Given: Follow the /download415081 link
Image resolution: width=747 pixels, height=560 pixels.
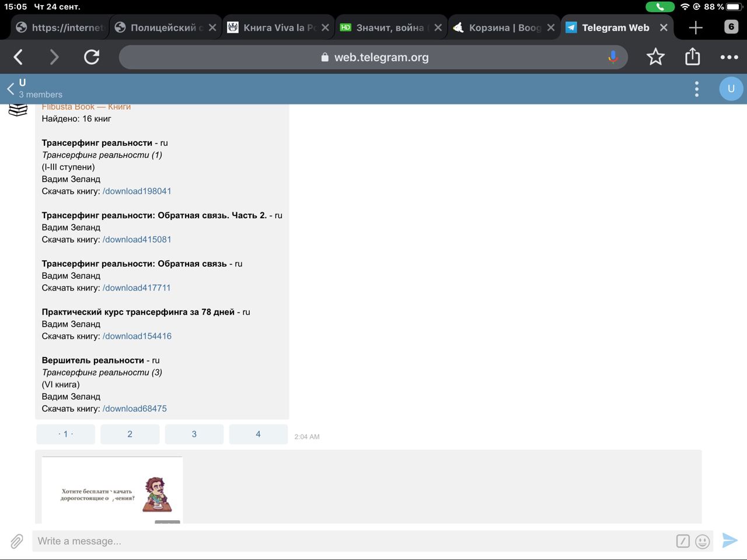Looking at the screenshot, I should pyautogui.click(x=137, y=240).
